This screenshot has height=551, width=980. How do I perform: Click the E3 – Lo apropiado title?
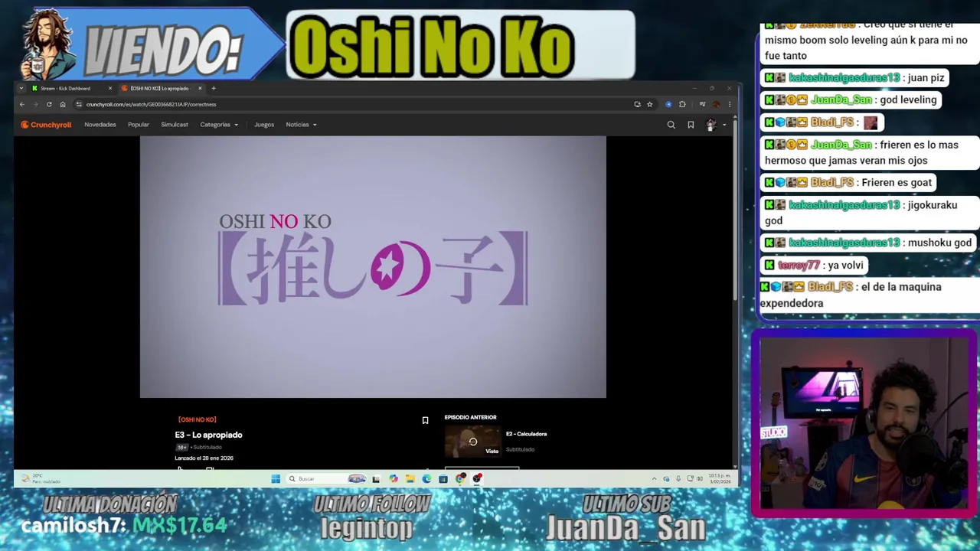(208, 435)
